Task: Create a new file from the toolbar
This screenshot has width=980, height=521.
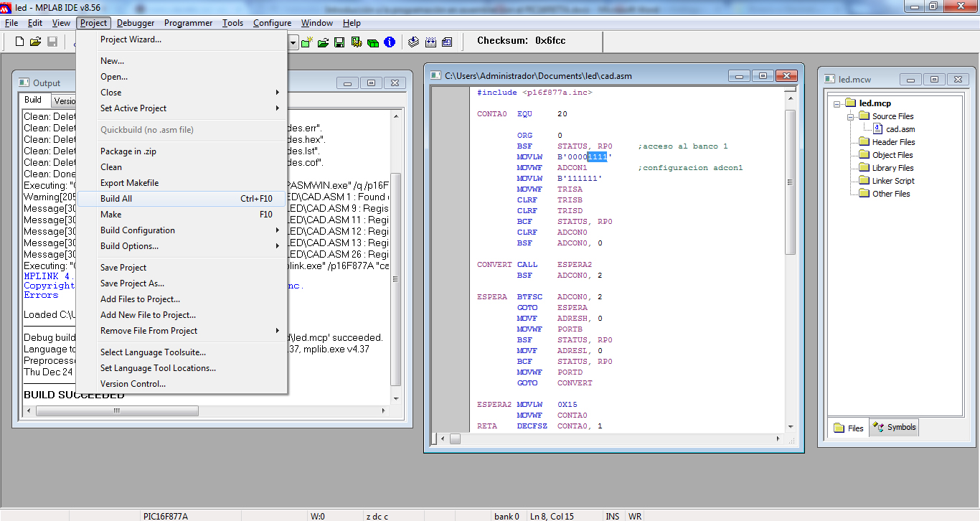Action: pyautogui.click(x=20, y=42)
